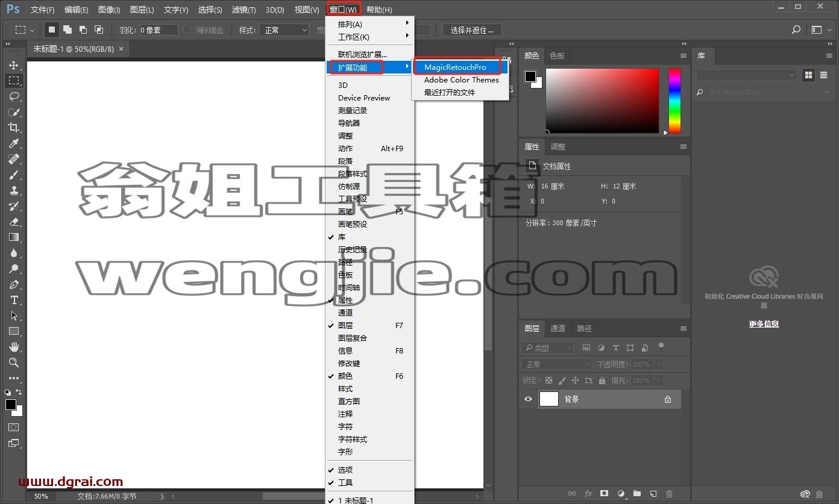Select Subtract from Selection mode button
Image resolution: width=839 pixels, height=504 pixels.
click(83, 30)
